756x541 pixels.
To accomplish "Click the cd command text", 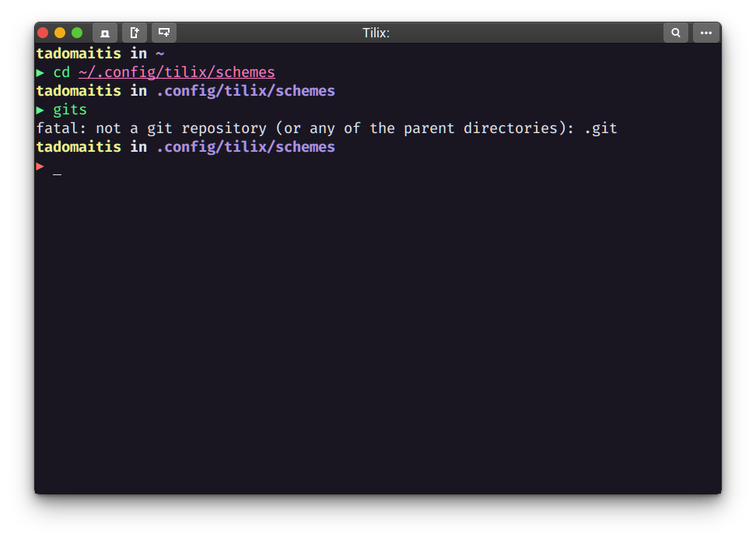I will click(x=61, y=72).
